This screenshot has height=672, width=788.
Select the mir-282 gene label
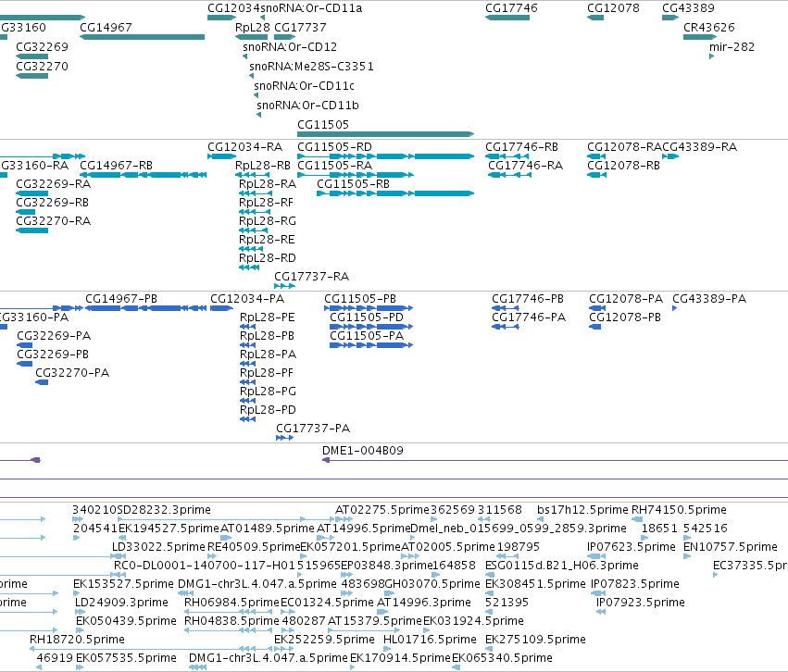[x=732, y=46]
